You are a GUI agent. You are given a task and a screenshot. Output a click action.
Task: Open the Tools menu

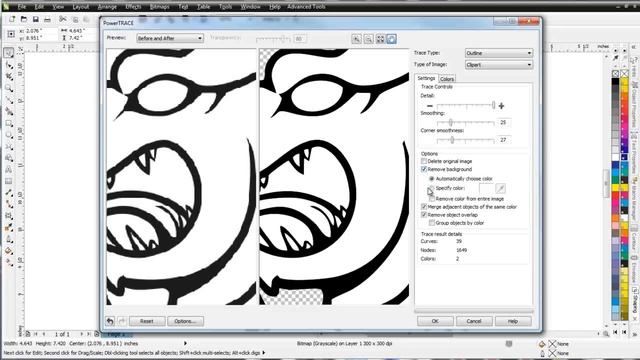pos(225,7)
